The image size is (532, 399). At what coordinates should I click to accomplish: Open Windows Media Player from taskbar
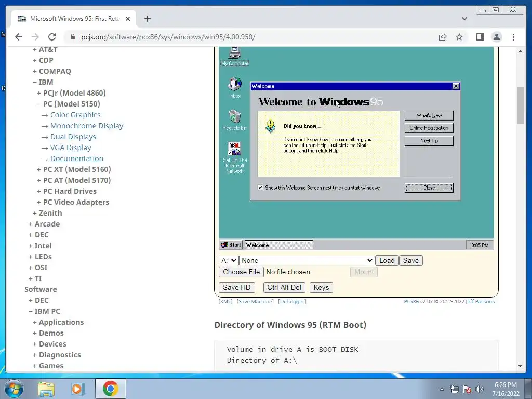tap(77, 389)
